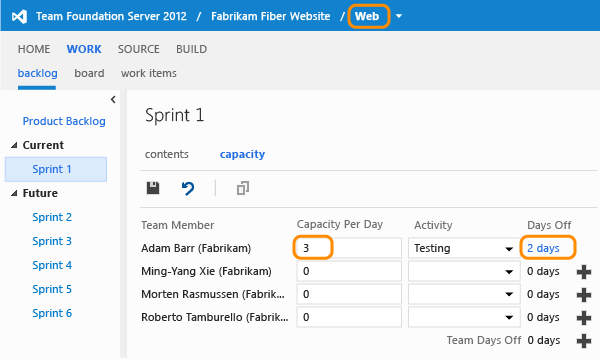Collapse the Future sprints tree group

pyautogui.click(x=14, y=193)
